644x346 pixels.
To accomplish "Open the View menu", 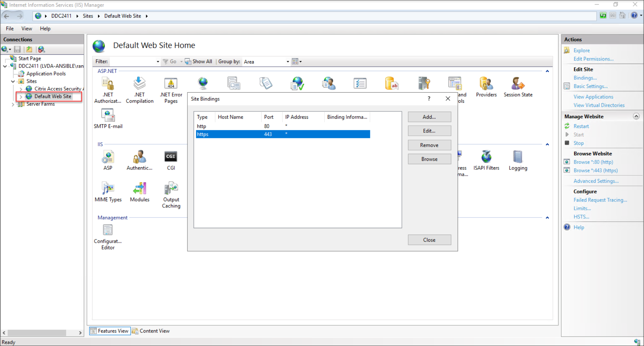I will pyautogui.click(x=26, y=28).
